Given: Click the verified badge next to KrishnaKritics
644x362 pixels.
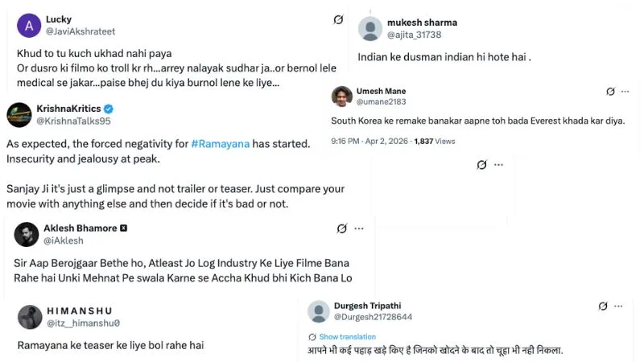Looking at the screenshot, I should coord(109,109).
